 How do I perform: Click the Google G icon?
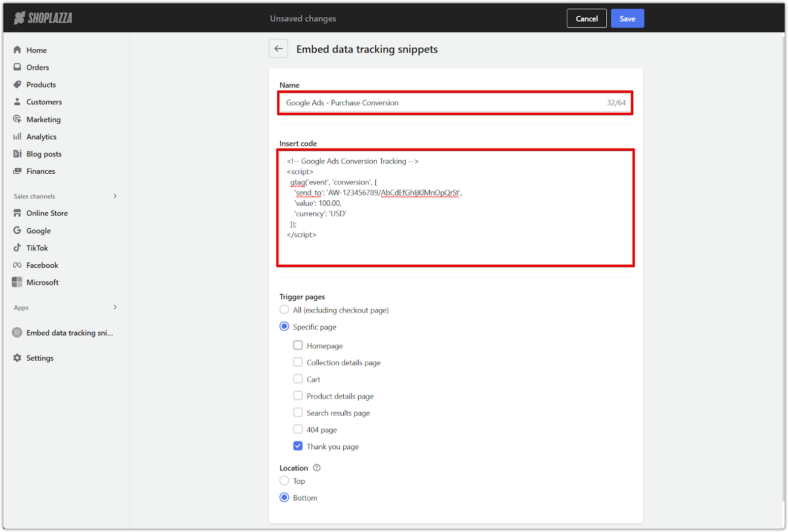tap(17, 230)
